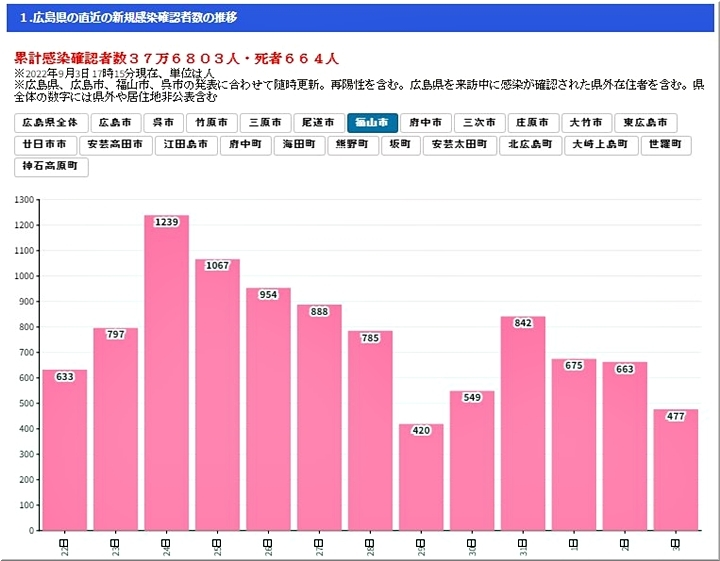The image size is (720, 561).
Task: Select the 竹原市 filter
Action: (212, 123)
